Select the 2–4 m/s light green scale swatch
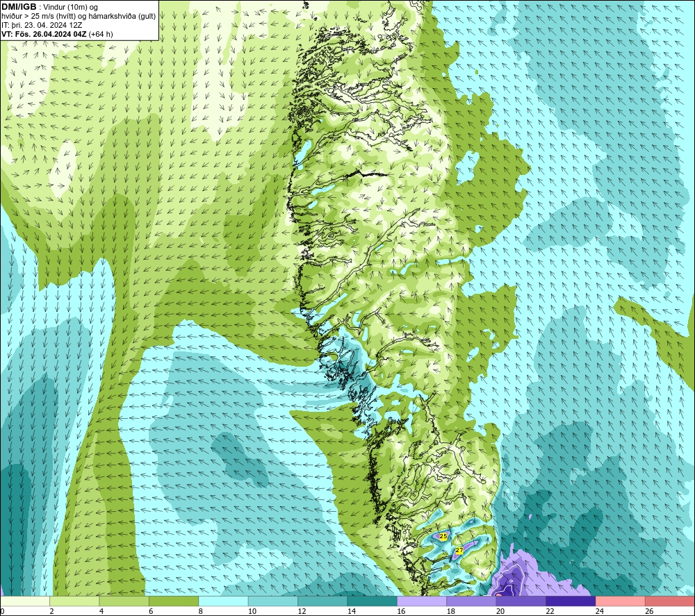The height and width of the screenshot is (616, 695). pos(74,601)
